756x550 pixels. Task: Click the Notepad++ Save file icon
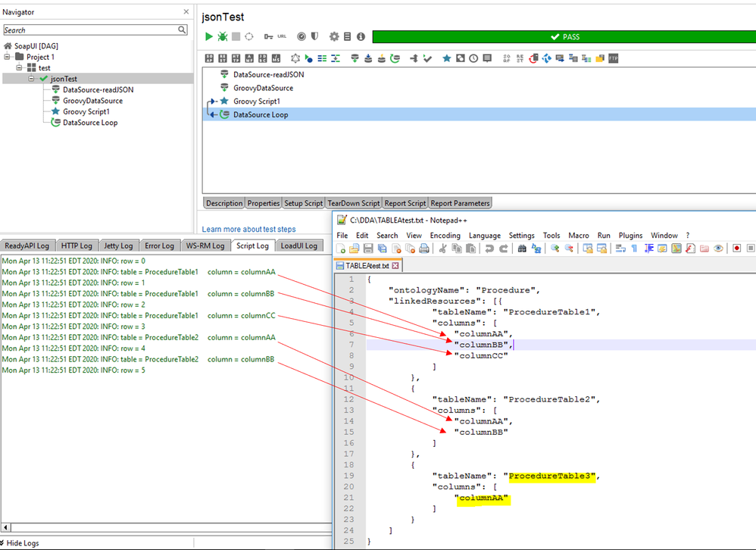368,248
